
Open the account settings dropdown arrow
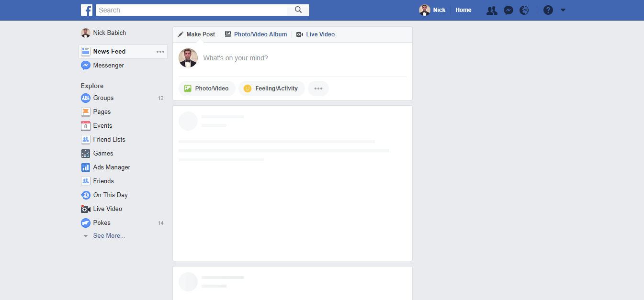tap(563, 10)
